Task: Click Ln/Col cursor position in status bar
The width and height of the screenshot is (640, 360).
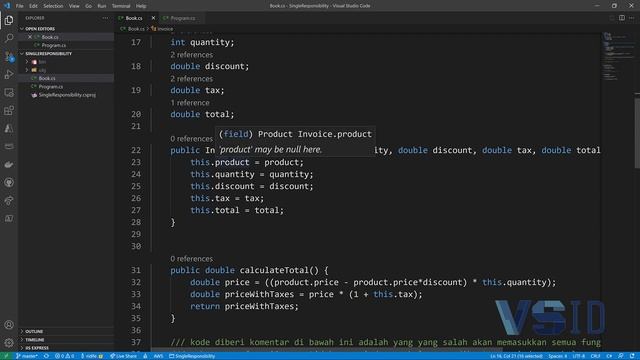Action: tap(516, 356)
